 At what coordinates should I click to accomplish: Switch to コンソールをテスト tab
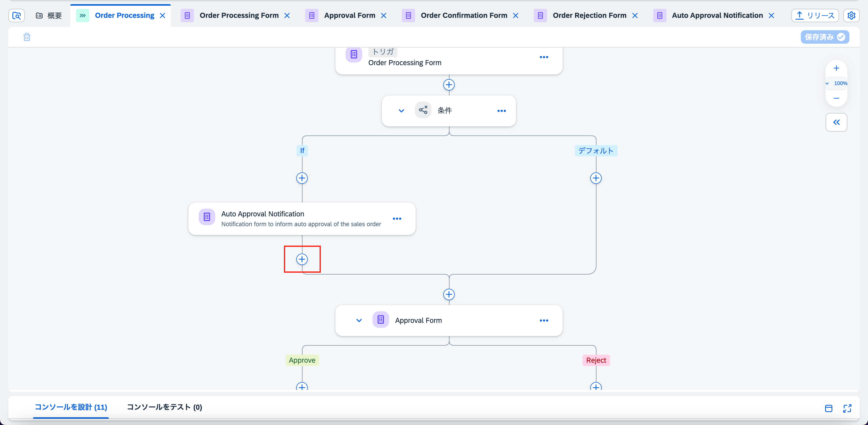[164, 407]
